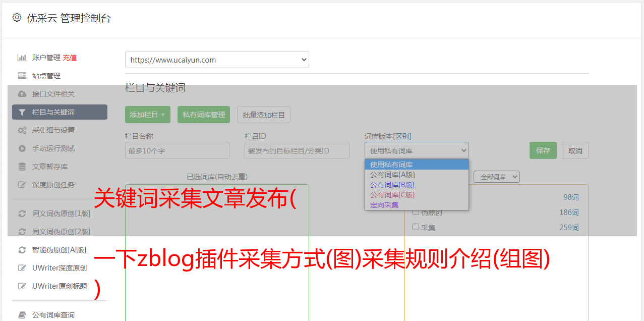Select 定向采集 option
Viewport: 644px width, 321px height.
(x=417, y=205)
